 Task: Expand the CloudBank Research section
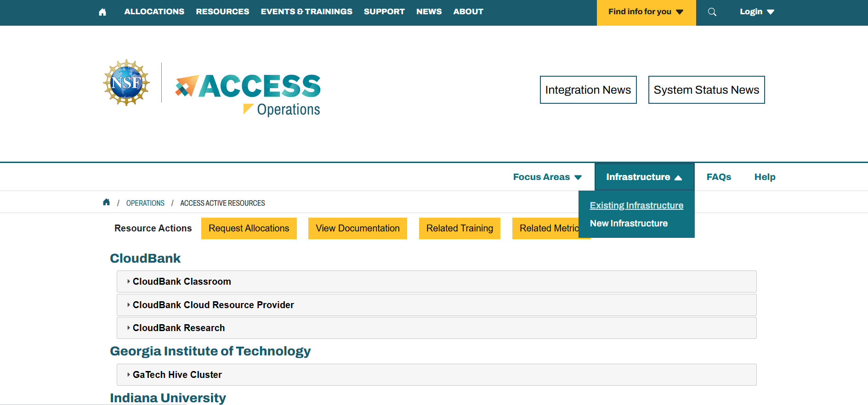point(437,328)
